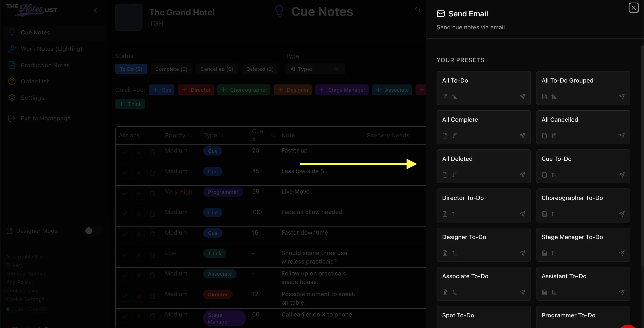The width and height of the screenshot is (644, 328).
Task: Cancel the 'Live Move' note with X icon
Action: click(x=139, y=193)
